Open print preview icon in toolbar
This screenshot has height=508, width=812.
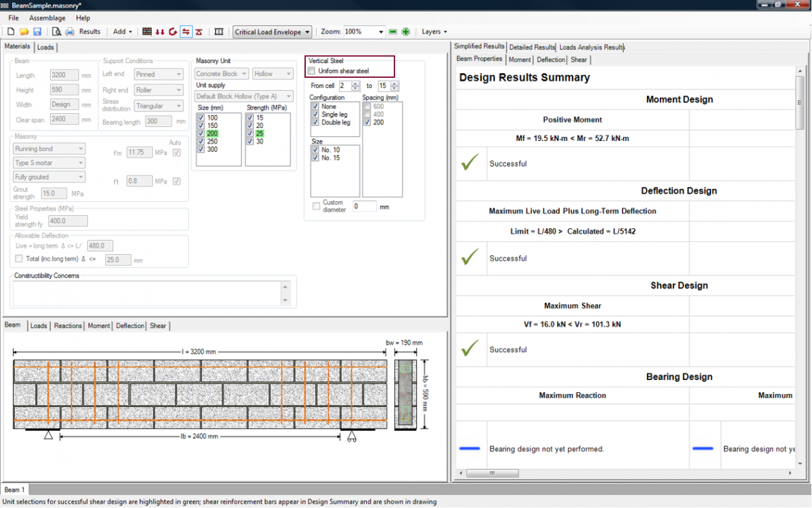click(x=57, y=32)
